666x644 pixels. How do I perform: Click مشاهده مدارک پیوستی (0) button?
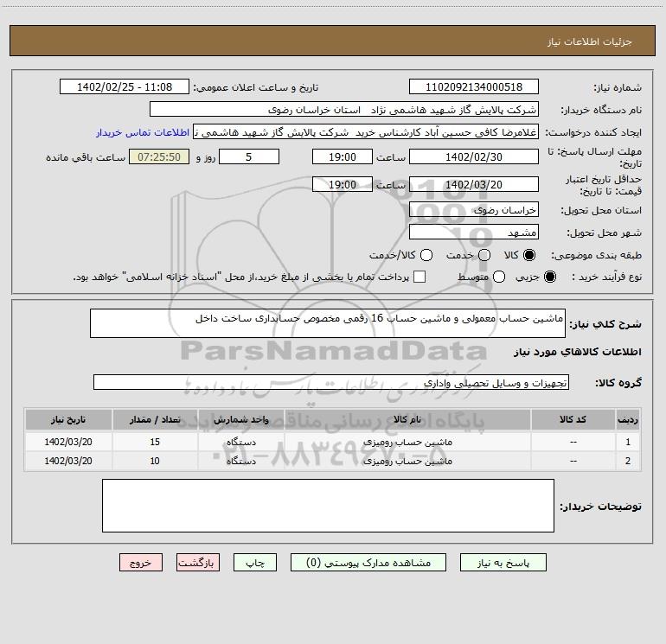pos(368,563)
